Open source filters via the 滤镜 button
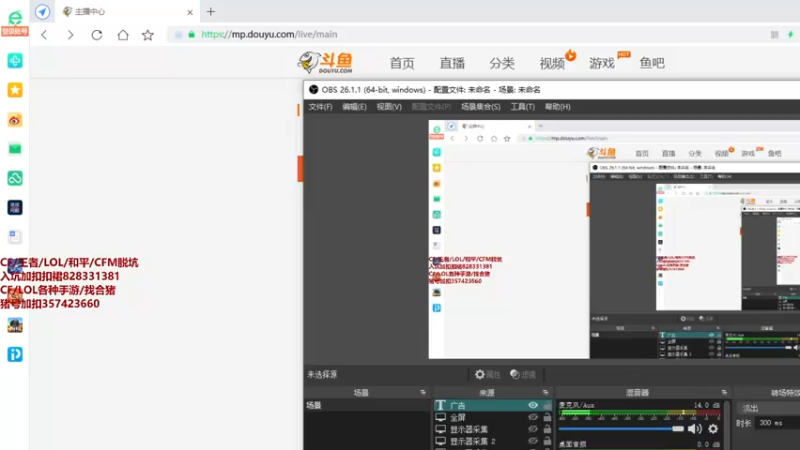 point(523,374)
